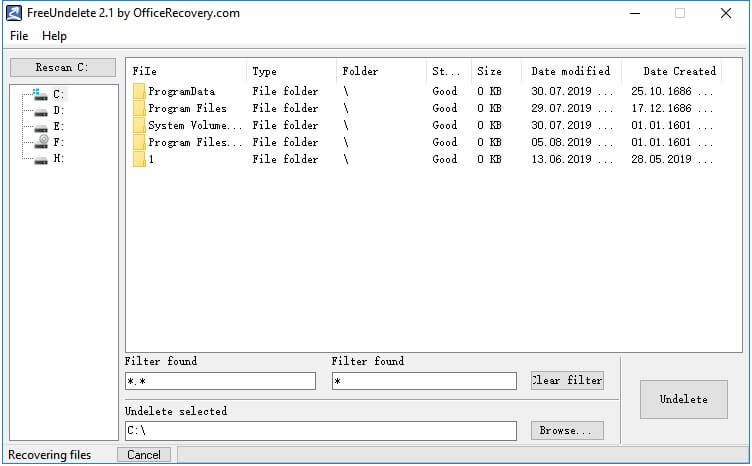This screenshot has width=752, height=466.
Task: Select the C: drive icon in tree
Action: 40,94
